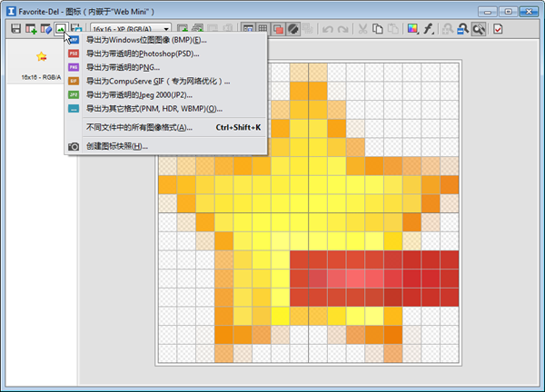The height and width of the screenshot is (392, 545).
Task: Minimize the Favorite-Del window
Action: [x=488, y=12]
